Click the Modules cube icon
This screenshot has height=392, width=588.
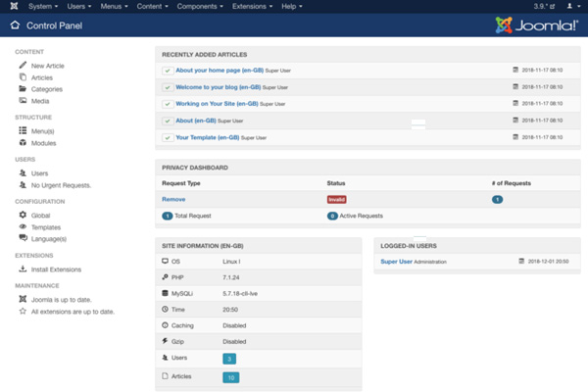(23, 142)
